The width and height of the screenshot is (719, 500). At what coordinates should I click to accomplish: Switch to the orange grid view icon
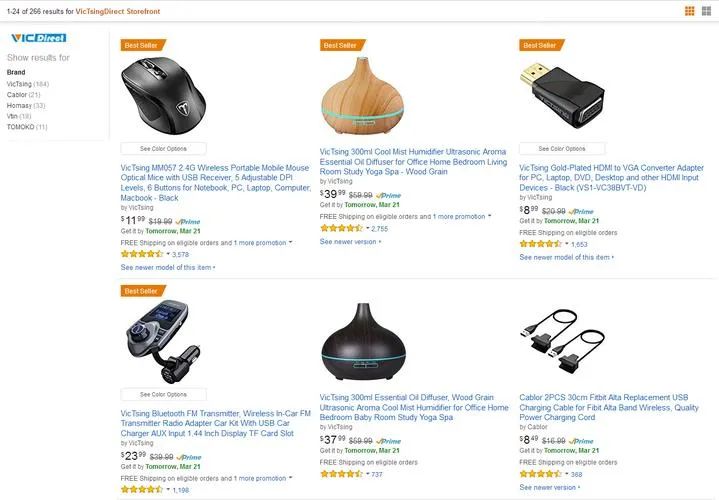click(x=689, y=11)
